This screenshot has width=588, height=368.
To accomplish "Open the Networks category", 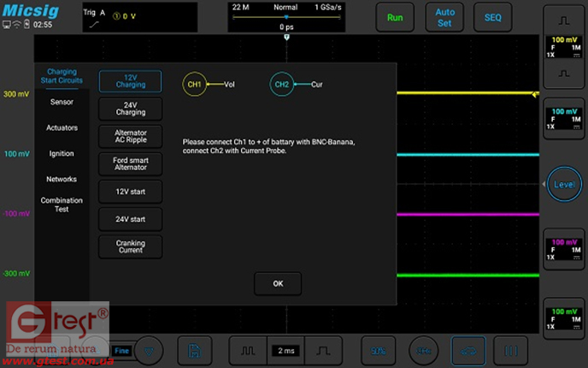I will 62,180.
